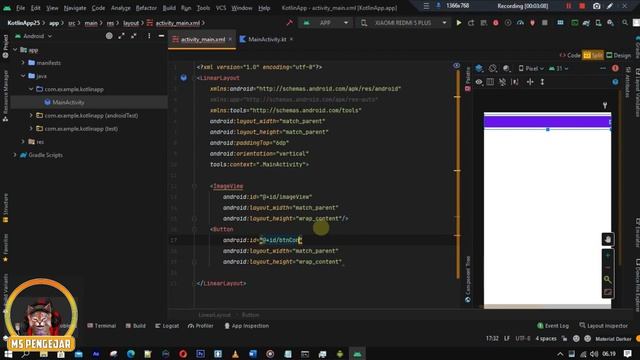Zoom in the design preview
640x360 pixels.
pyautogui.click(x=607, y=256)
